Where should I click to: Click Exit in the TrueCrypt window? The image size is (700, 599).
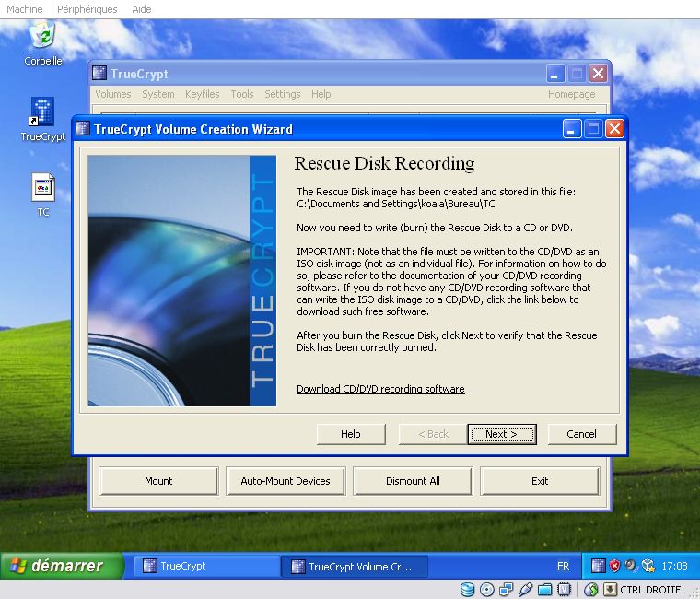540,481
